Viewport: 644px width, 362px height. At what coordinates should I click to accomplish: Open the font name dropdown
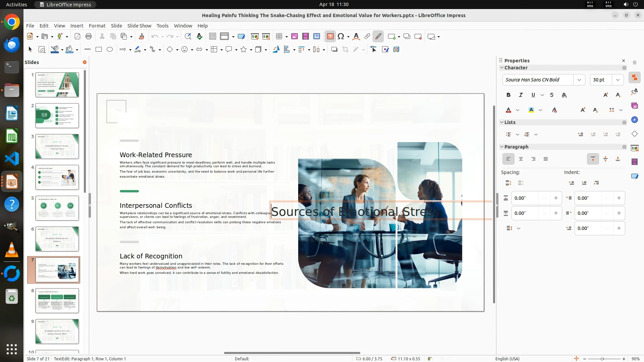(579, 80)
